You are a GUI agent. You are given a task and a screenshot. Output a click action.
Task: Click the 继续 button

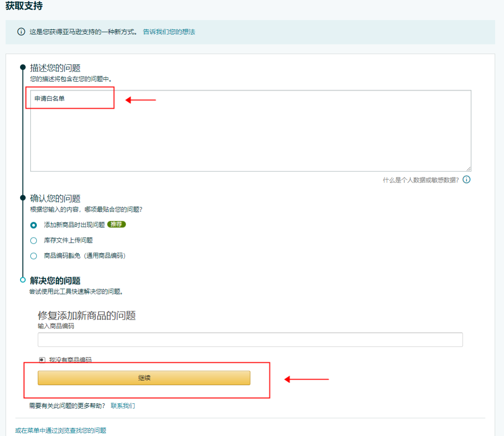144,378
